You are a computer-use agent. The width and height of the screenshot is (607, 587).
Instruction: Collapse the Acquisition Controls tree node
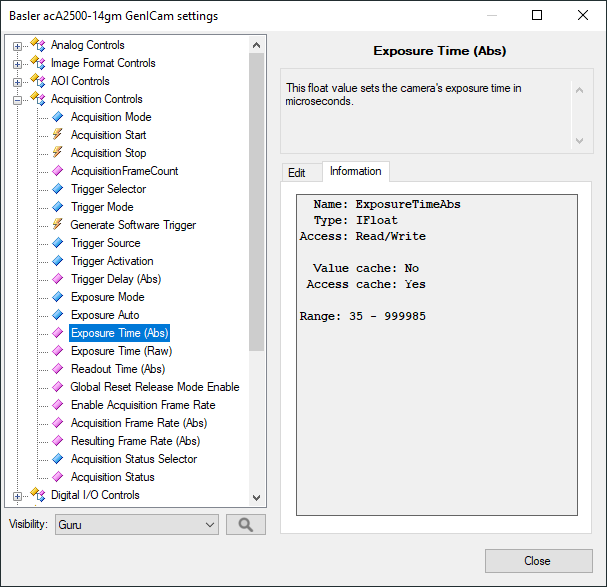pos(18,99)
